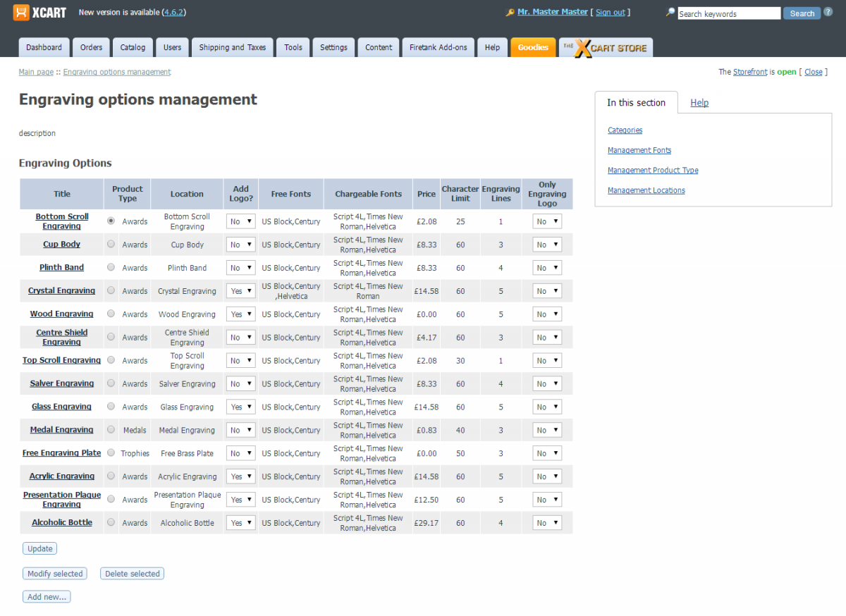
Task: Select the Crystal Engraving radio button
Action: (x=111, y=290)
